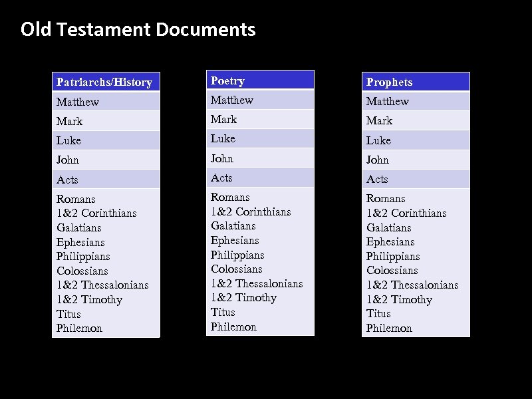This screenshot has height=399, width=532.
Task: Click Luke in the Prophets table
Action: pos(379,140)
